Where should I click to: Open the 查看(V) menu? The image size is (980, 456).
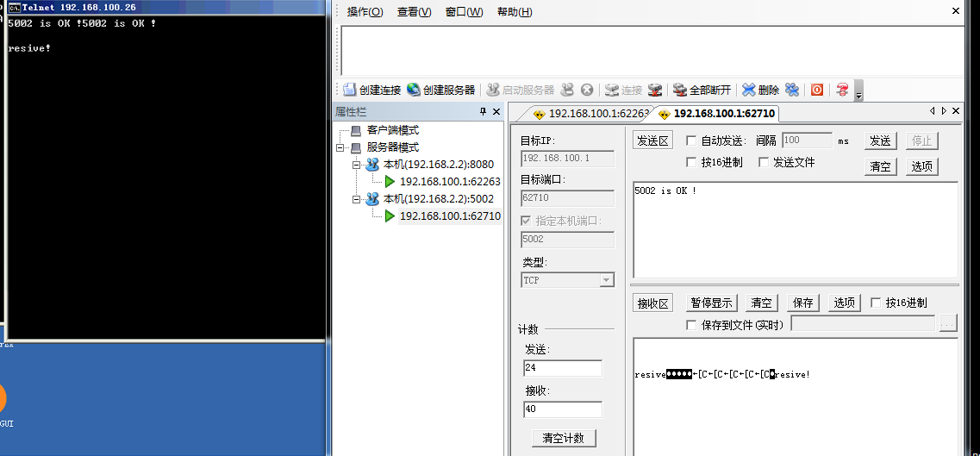414,12
